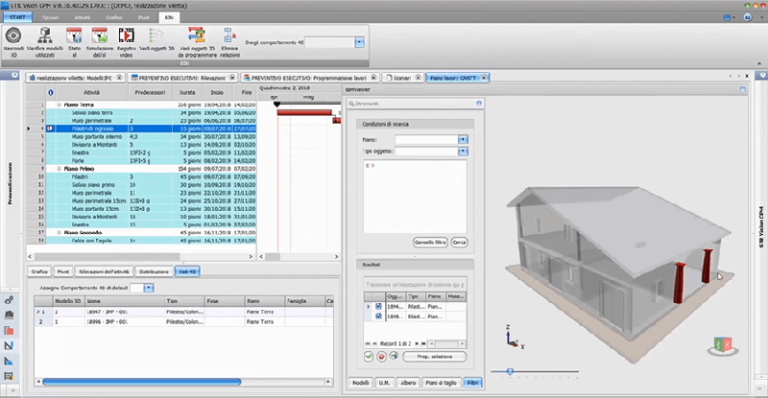Click the Cancella filtro button
This screenshot has height=398, width=768.
tap(431, 242)
